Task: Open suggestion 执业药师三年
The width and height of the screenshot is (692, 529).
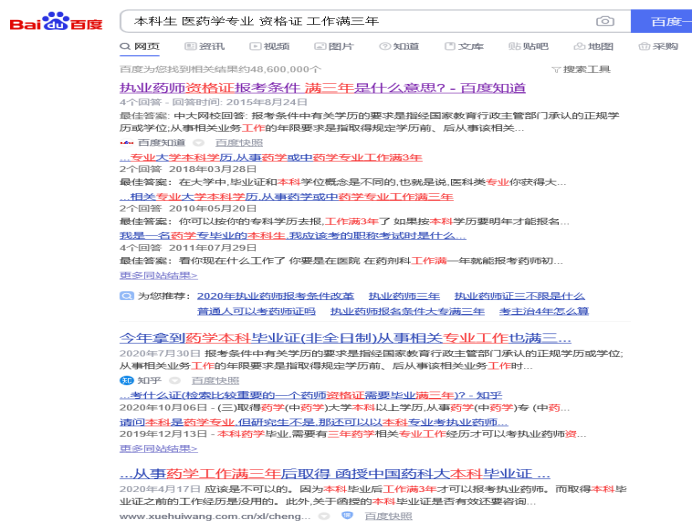Action: point(404,296)
